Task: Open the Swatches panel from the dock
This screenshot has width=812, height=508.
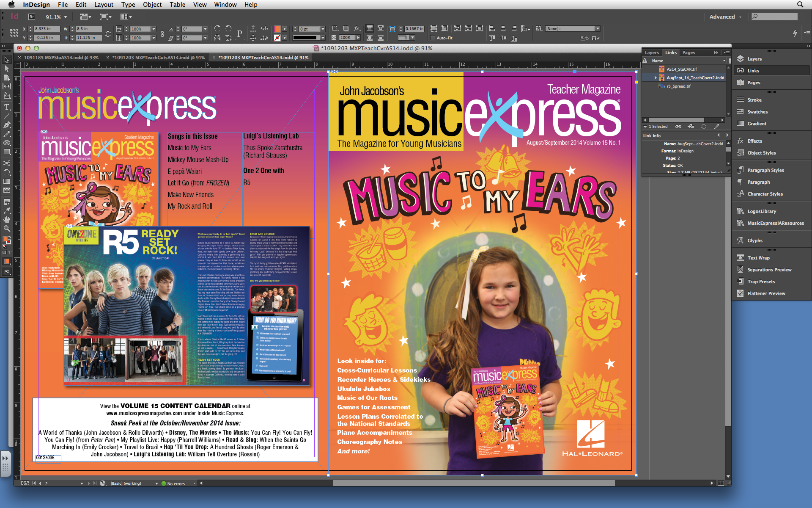Action: click(x=757, y=112)
